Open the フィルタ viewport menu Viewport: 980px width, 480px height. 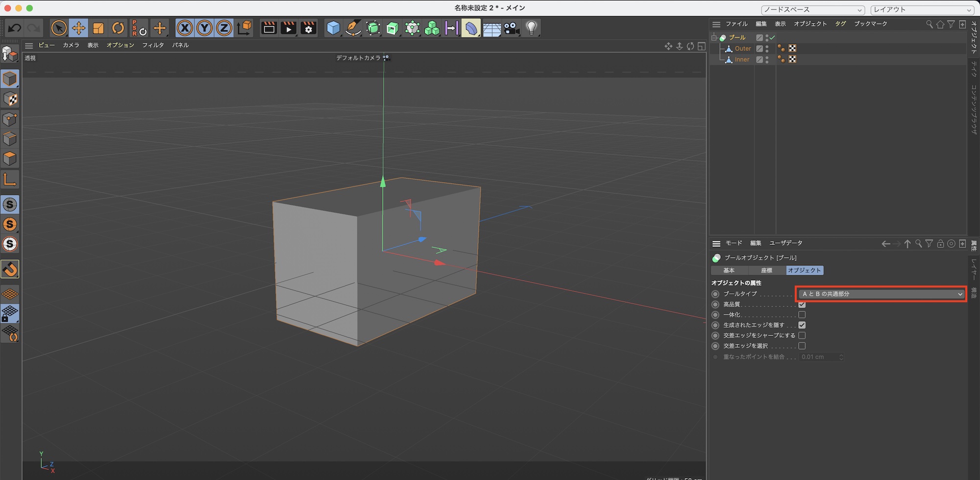[153, 45]
